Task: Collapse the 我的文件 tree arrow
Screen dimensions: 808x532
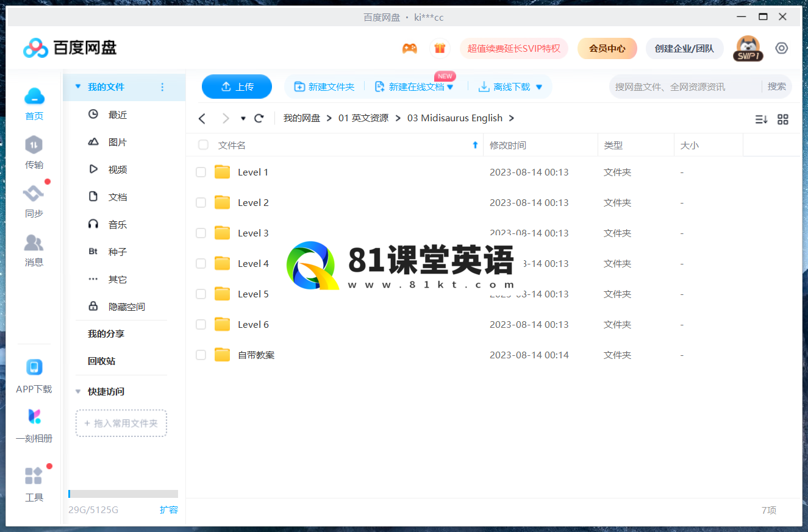Action: pyautogui.click(x=77, y=87)
